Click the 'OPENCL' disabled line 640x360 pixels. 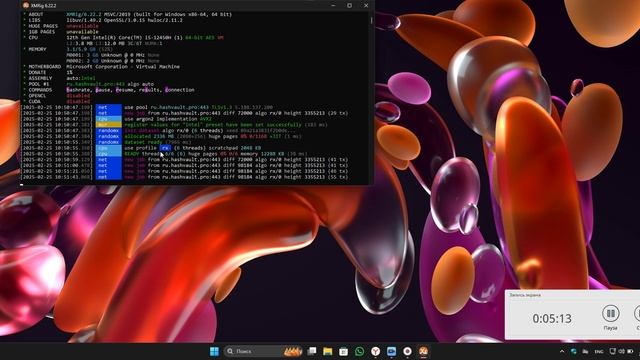(57, 96)
